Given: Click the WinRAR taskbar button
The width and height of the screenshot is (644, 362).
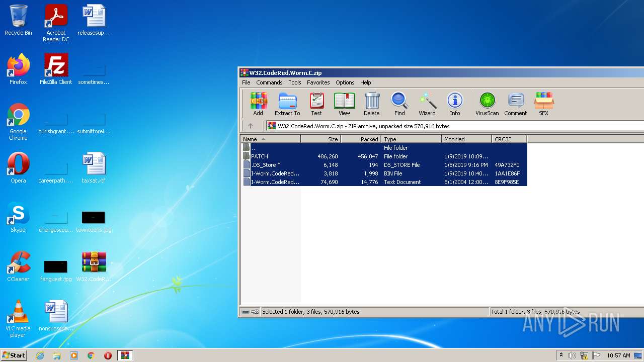Looking at the screenshot, I should coord(125,355).
